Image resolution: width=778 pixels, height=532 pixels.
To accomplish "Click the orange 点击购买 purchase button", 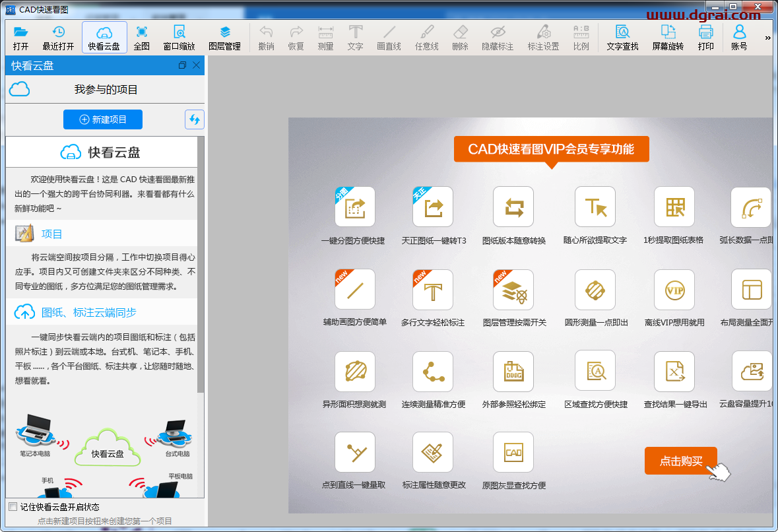I will click(x=680, y=461).
